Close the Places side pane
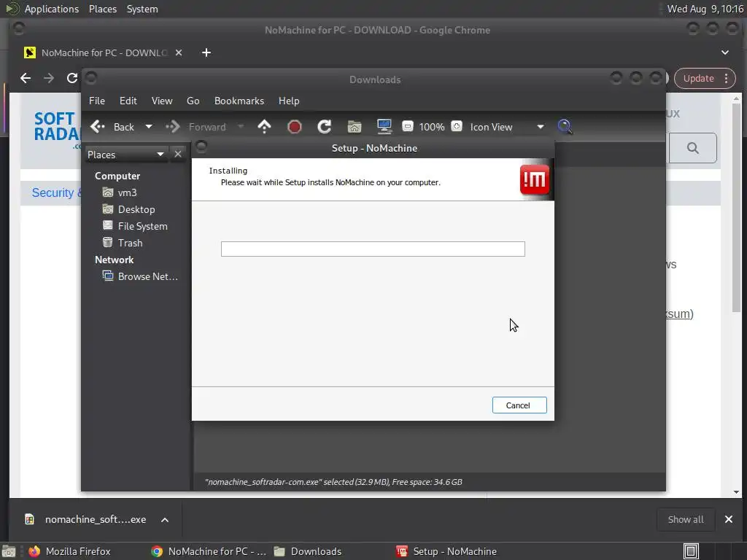 [178, 155]
